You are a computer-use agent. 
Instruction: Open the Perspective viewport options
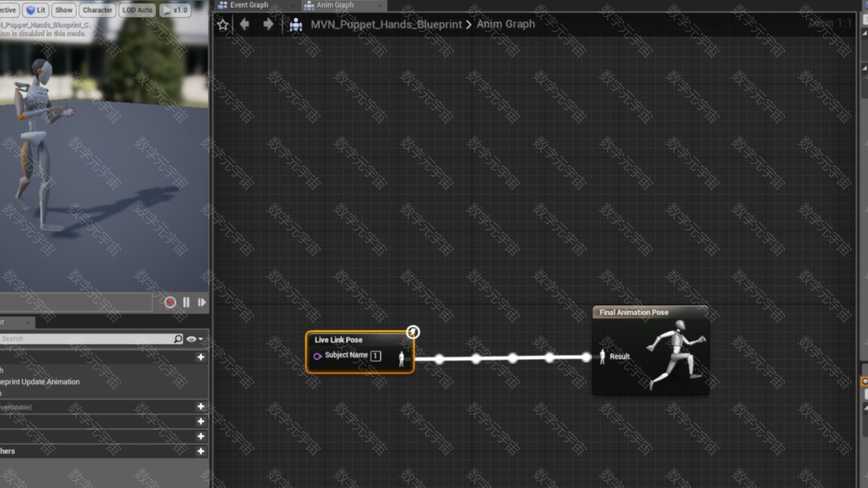coord(9,10)
